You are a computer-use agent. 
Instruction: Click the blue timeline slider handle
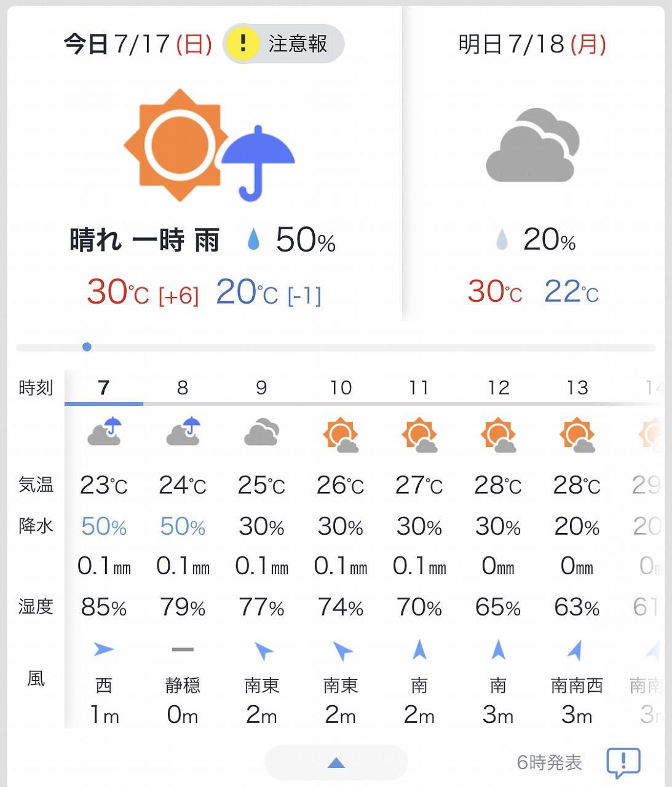[87, 347]
